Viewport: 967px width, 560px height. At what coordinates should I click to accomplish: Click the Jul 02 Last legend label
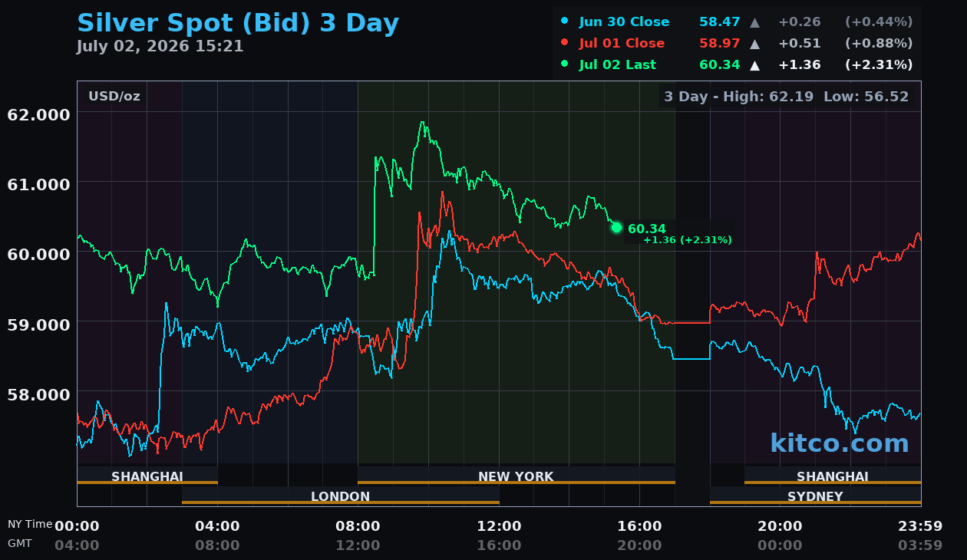pos(618,65)
